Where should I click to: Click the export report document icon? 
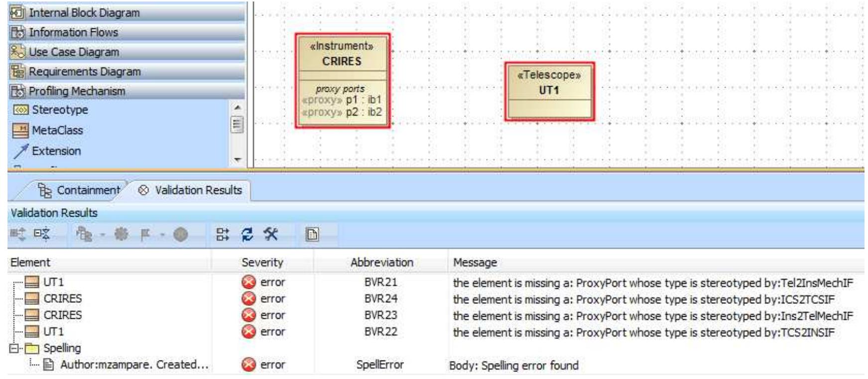pos(312,234)
